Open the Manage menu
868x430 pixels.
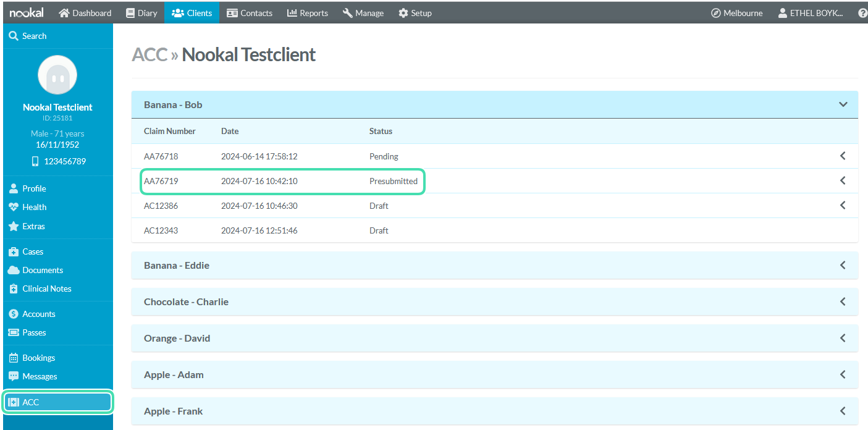point(363,12)
